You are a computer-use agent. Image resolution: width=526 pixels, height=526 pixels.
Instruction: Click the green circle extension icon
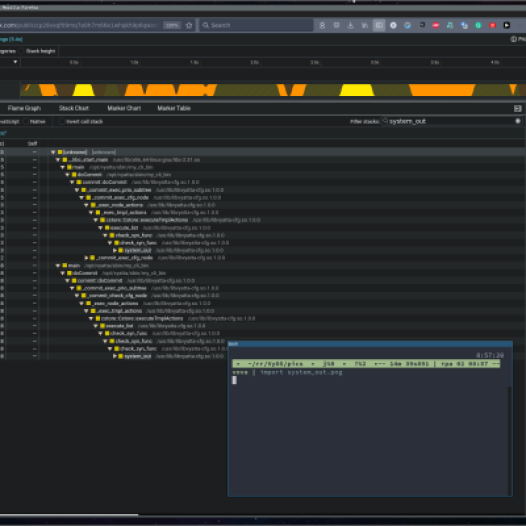tap(478, 25)
